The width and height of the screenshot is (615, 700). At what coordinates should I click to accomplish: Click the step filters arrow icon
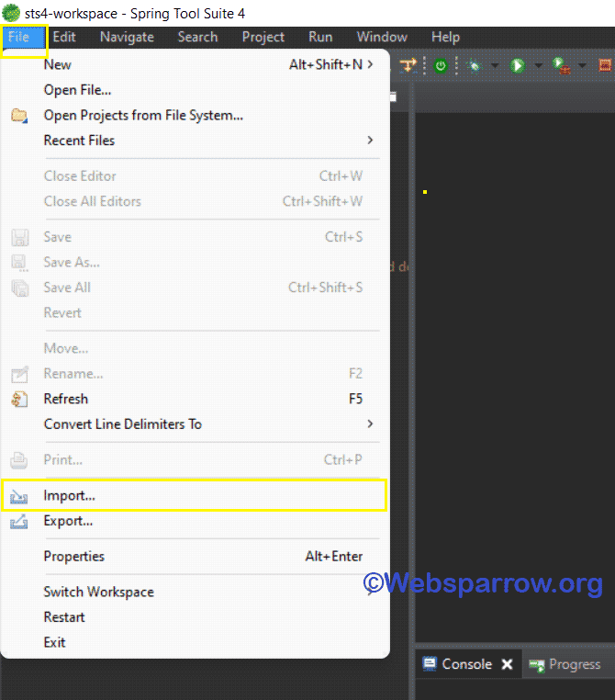click(408, 65)
